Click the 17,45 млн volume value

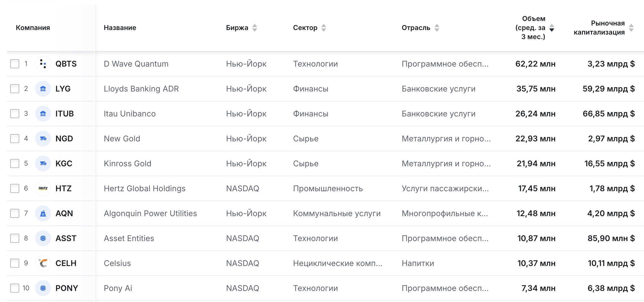(x=537, y=188)
